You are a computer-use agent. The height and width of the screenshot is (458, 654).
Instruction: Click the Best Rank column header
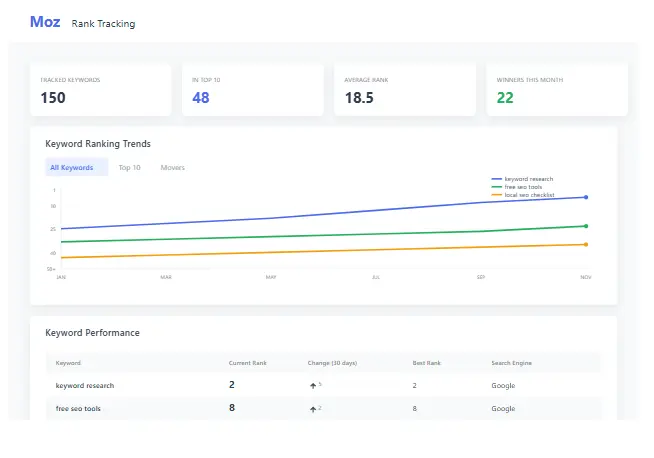[427, 363]
